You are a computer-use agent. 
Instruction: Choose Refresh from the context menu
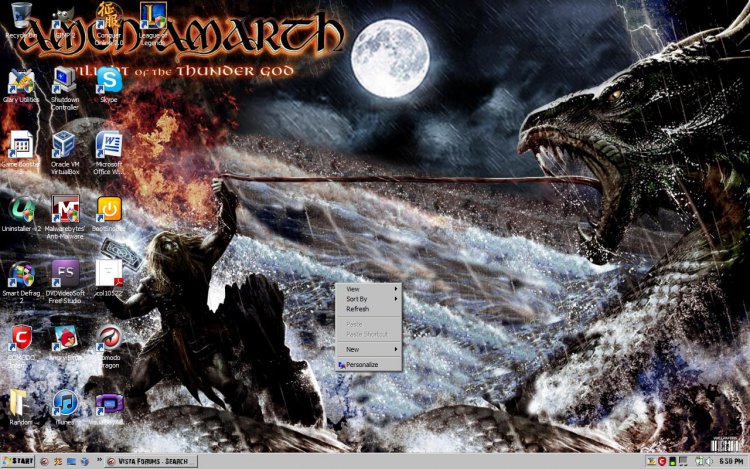[368, 309]
